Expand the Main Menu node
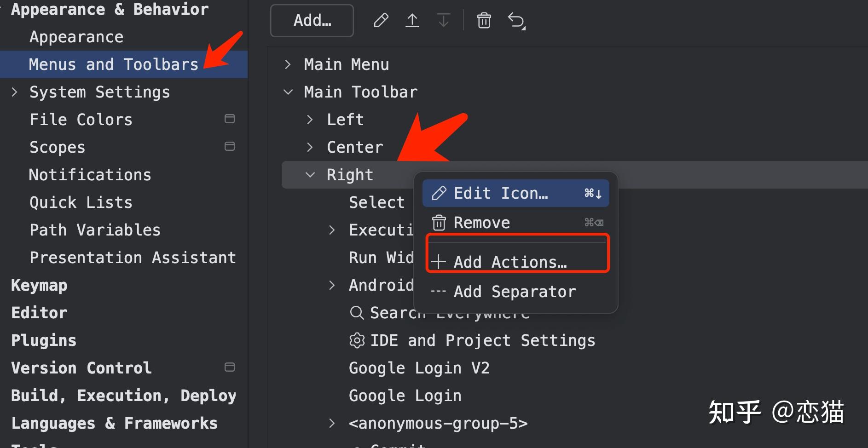The width and height of the screenshot is (868, 448). coord(287,64)
